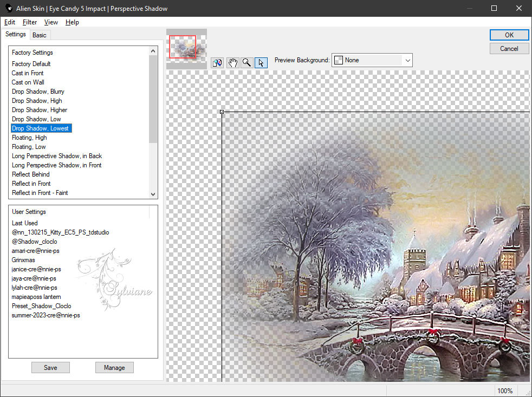The image size is (532, 397).
Task: Select the arrow pointer tool
Action: click(x=261, y=62)
